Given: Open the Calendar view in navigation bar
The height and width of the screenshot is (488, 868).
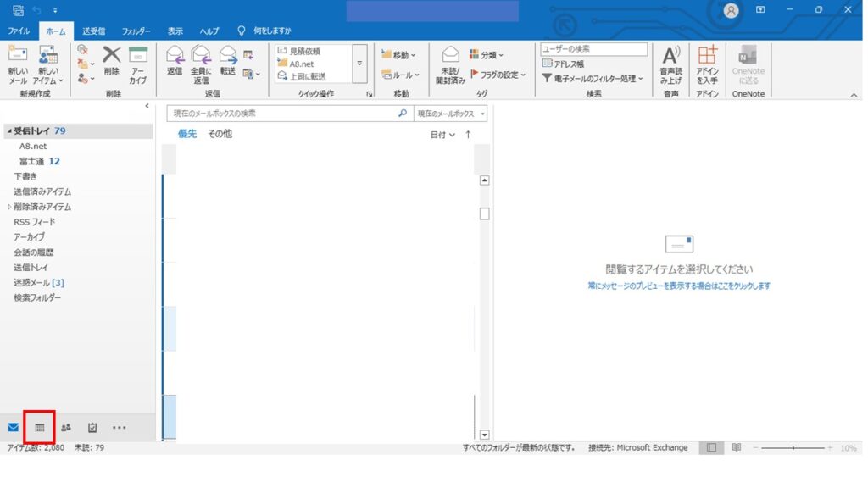Looking at the screenshot, I should click(39, 427).
